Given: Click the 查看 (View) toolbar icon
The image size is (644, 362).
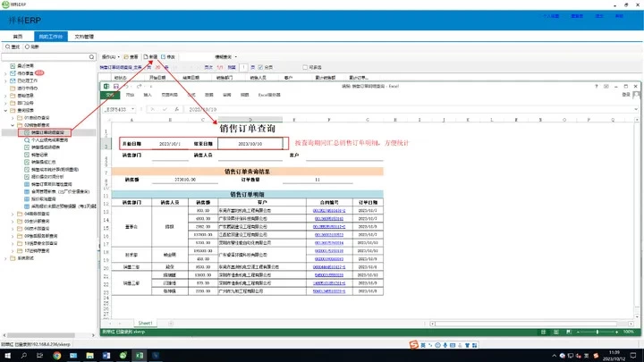Looking at the screenshot, I should pyautogui.click(x=131, y=56).
